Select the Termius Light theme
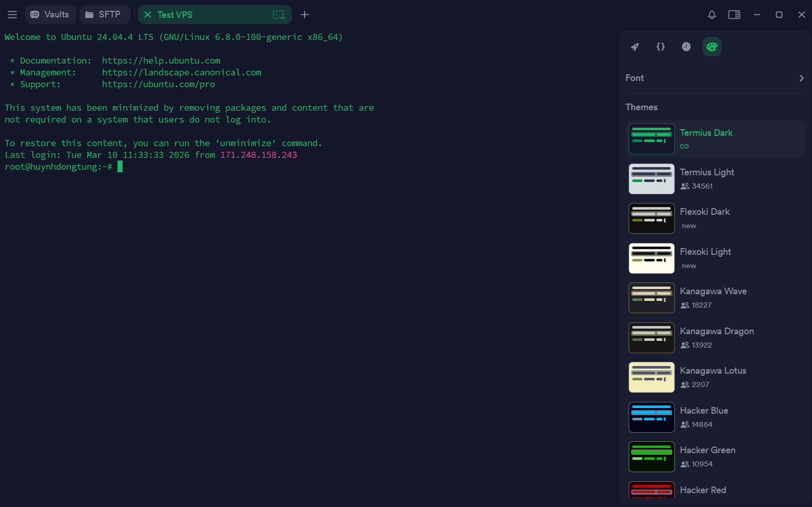Screen dimensions: 812x507 coord(706,178)
